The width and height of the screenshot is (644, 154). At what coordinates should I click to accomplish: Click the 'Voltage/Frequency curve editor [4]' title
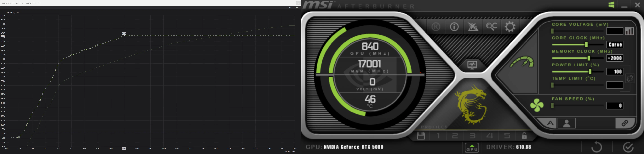(x=21, y=3)
